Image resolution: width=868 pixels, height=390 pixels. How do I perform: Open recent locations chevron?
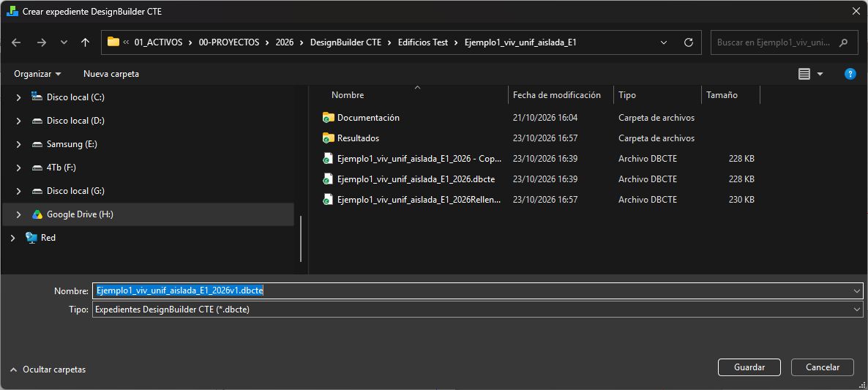point(64,42)
